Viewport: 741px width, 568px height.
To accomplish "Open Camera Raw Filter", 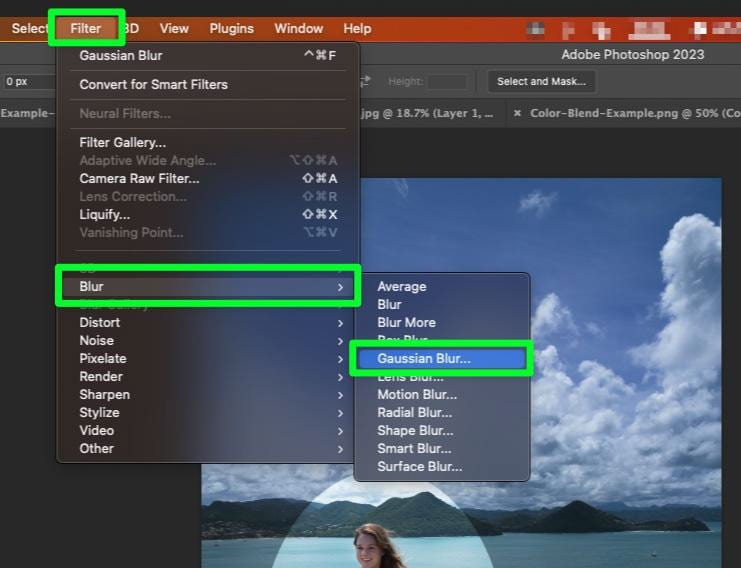I will pos(208,178).
